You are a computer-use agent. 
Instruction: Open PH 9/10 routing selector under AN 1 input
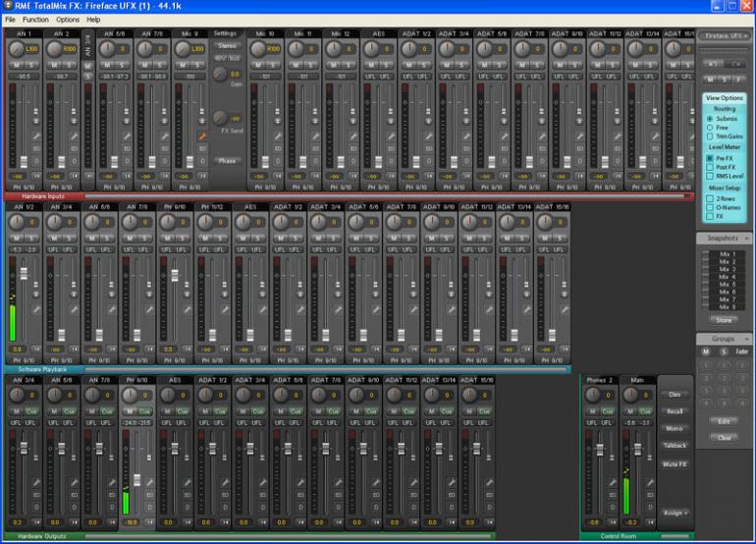click(24, 188)
